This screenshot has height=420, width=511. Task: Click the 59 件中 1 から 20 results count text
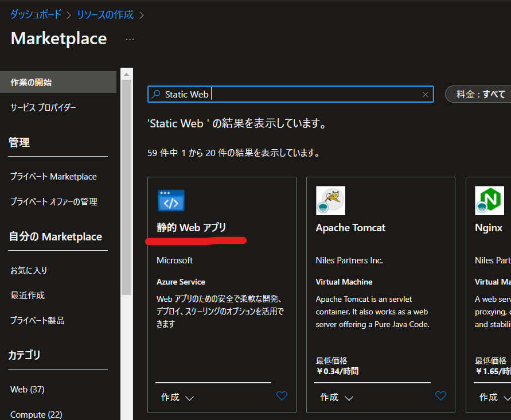coord(233,153)
